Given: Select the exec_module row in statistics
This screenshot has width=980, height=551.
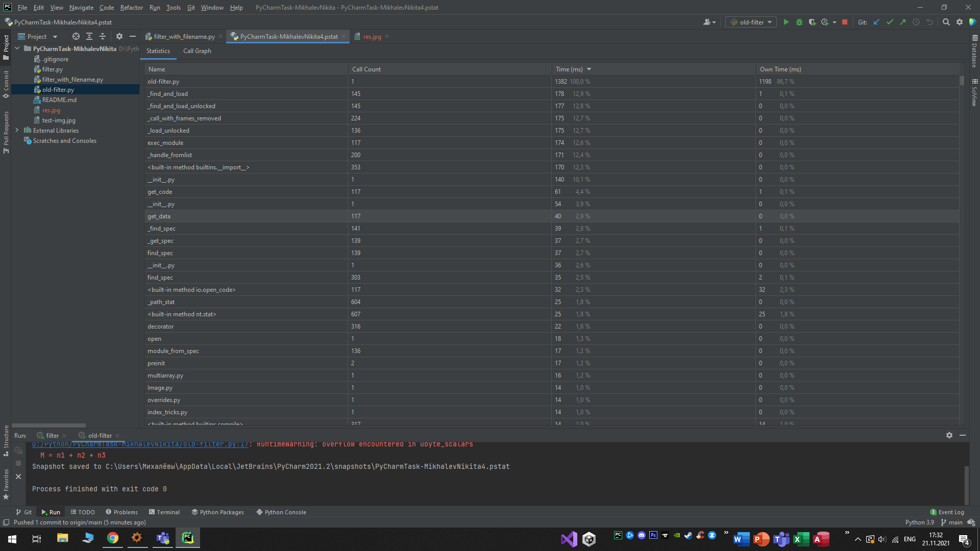Looking at the screenshot, I should click(551, 142).
